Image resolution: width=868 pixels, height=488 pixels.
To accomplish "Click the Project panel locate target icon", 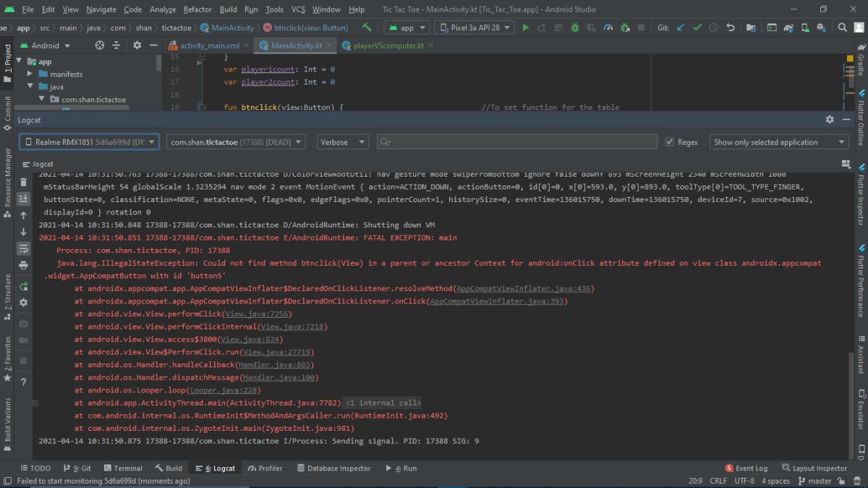I will [100, 45].
